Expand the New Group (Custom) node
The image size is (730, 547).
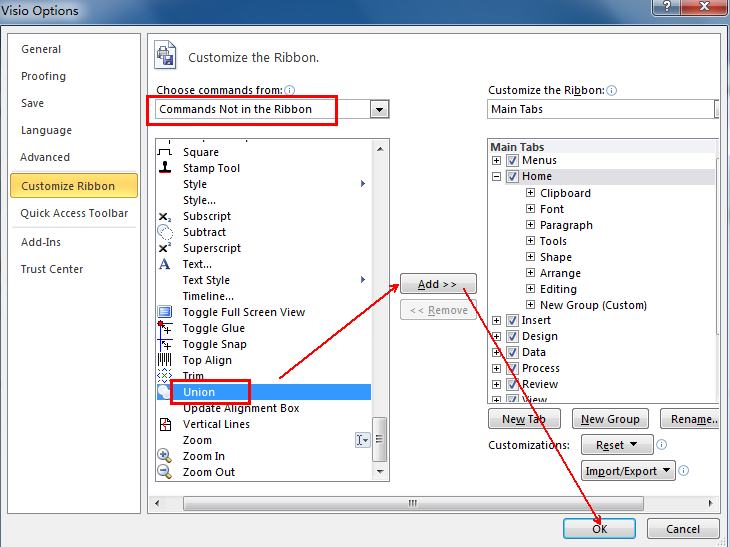(x=530, y=304)
